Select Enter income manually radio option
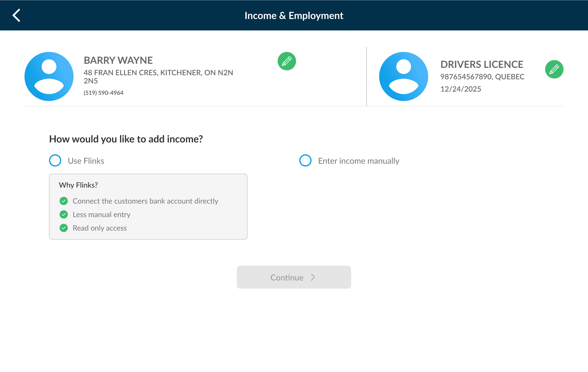This screenshot has height=372, width=588. [x=305, y=161]
